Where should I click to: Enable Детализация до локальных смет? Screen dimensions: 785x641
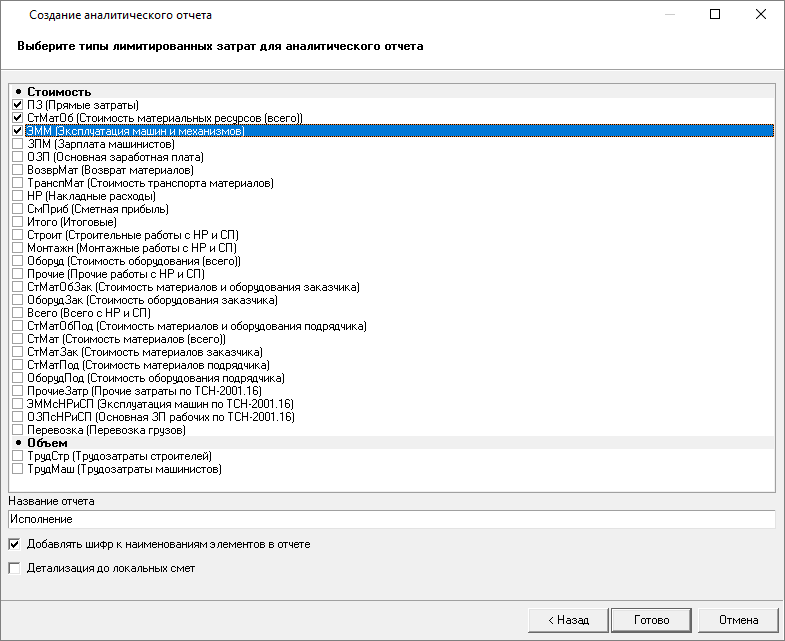[x=14, y=569]
